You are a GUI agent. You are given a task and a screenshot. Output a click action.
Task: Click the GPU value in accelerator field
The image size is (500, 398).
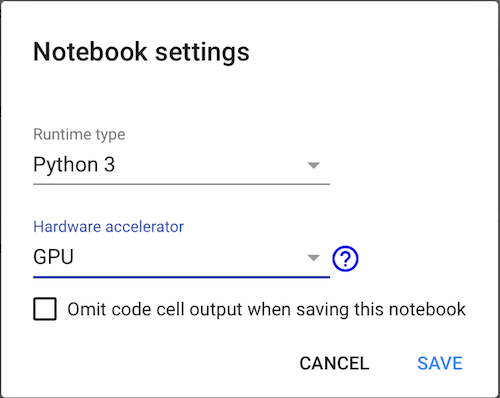click(x=53, y=257)
